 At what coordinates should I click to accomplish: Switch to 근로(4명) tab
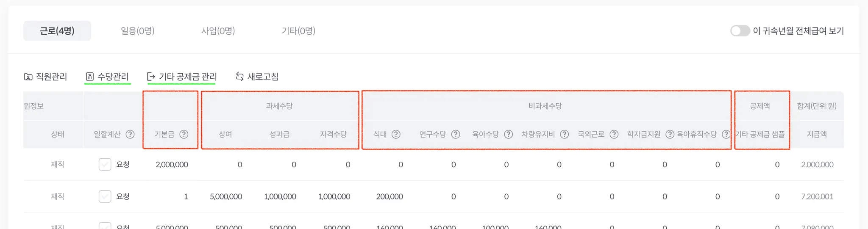[x=57, y=31]
